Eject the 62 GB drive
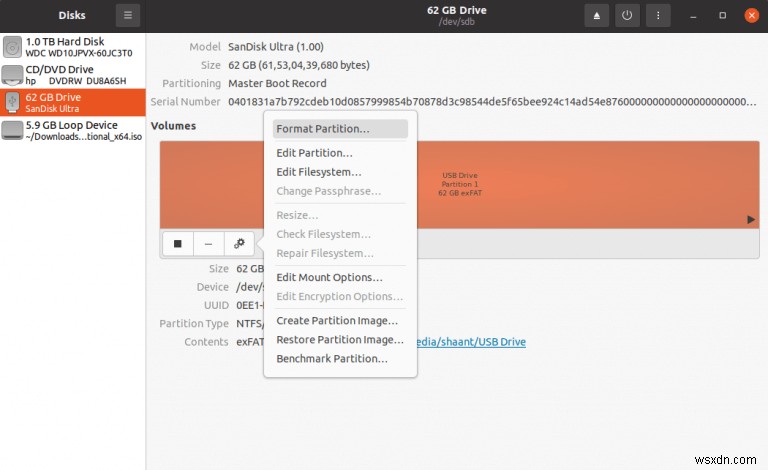This screenshot has height=470, width=768. pyautogui.click(x=596, y=16)
